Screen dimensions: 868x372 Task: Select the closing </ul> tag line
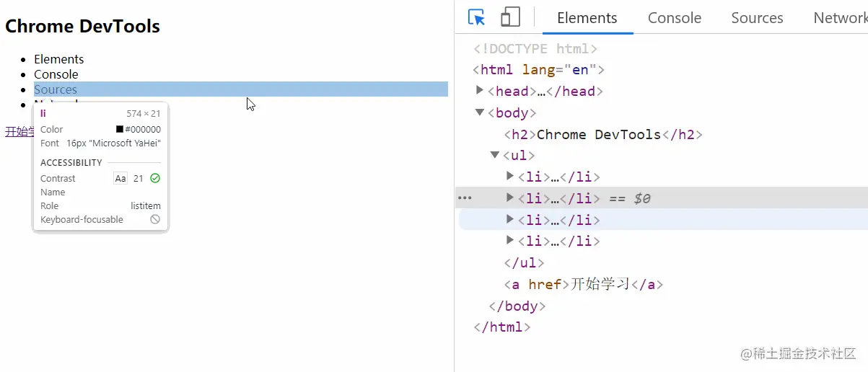[x=524, y=262]
